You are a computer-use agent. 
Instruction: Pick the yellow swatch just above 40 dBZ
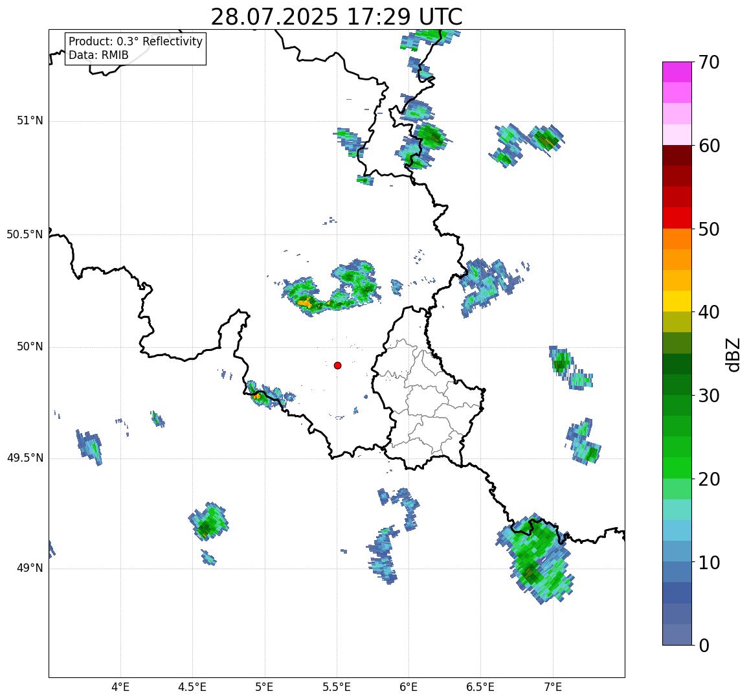(x=677, y=301)
